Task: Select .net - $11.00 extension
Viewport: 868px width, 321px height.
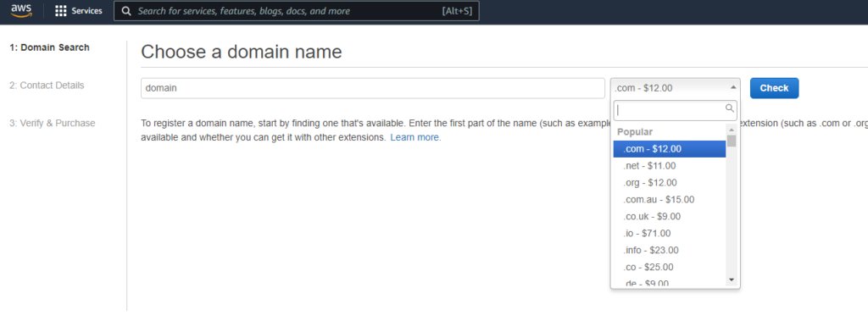Action: pyautogui.click(x=670, y=165)
